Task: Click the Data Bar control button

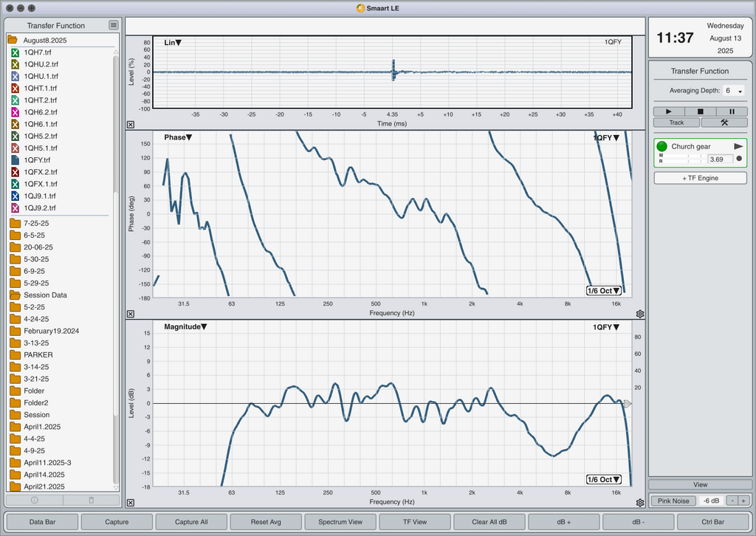Action: click(42, 521)
